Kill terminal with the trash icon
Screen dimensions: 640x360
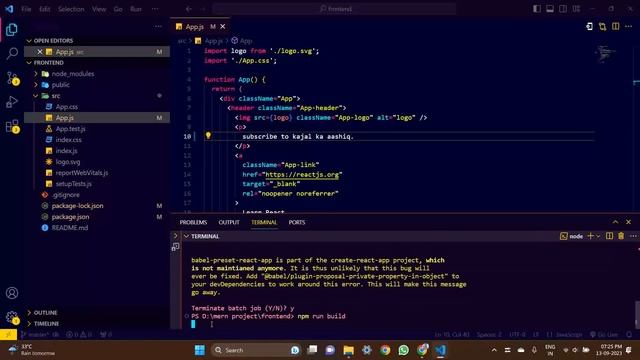coord(621,236)
